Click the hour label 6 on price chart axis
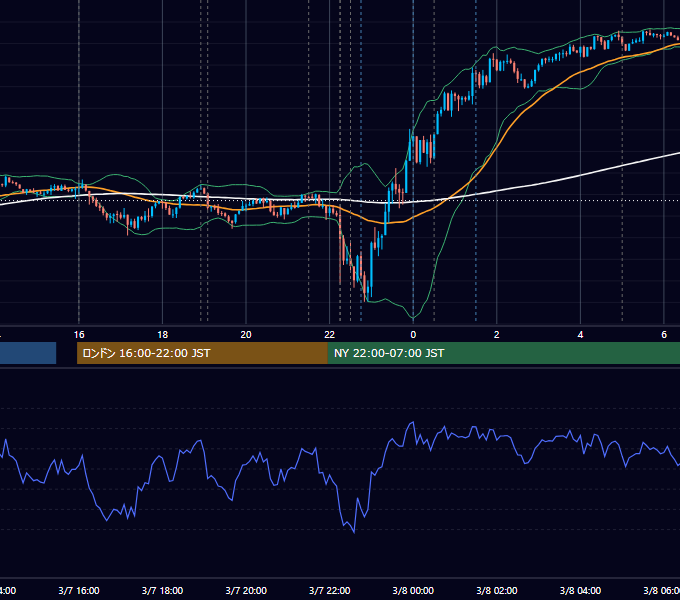The height and width of the screenshot is (600, 680). pos(664,335)
